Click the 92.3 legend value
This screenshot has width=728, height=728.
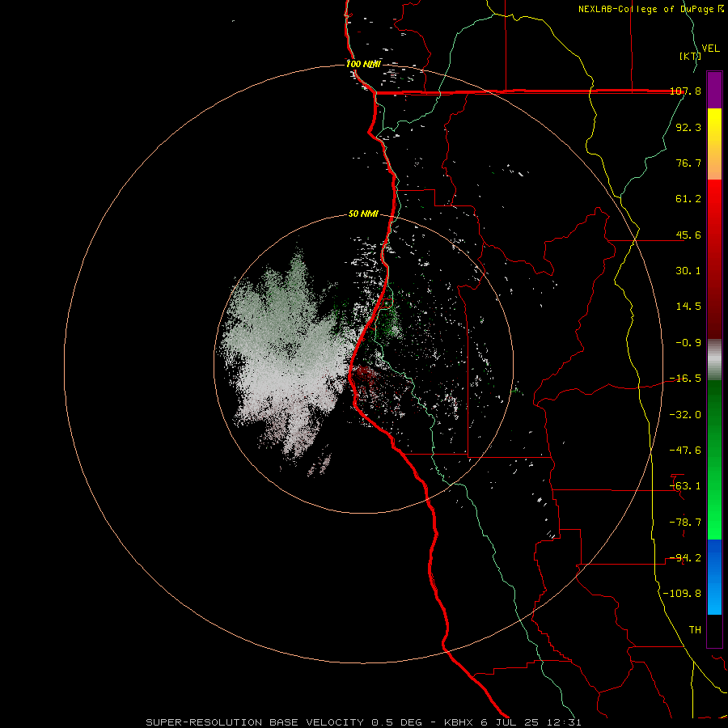(x=688, y=127)
